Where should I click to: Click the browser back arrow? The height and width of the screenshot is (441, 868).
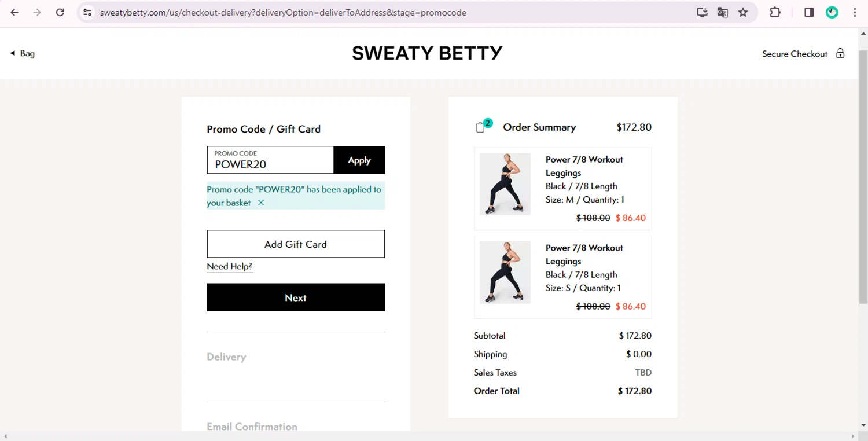[x=14, y=12]
